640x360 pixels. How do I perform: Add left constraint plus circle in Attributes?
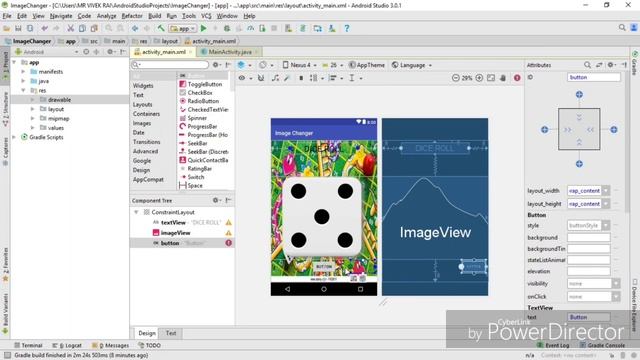click(x=544, y=129)
